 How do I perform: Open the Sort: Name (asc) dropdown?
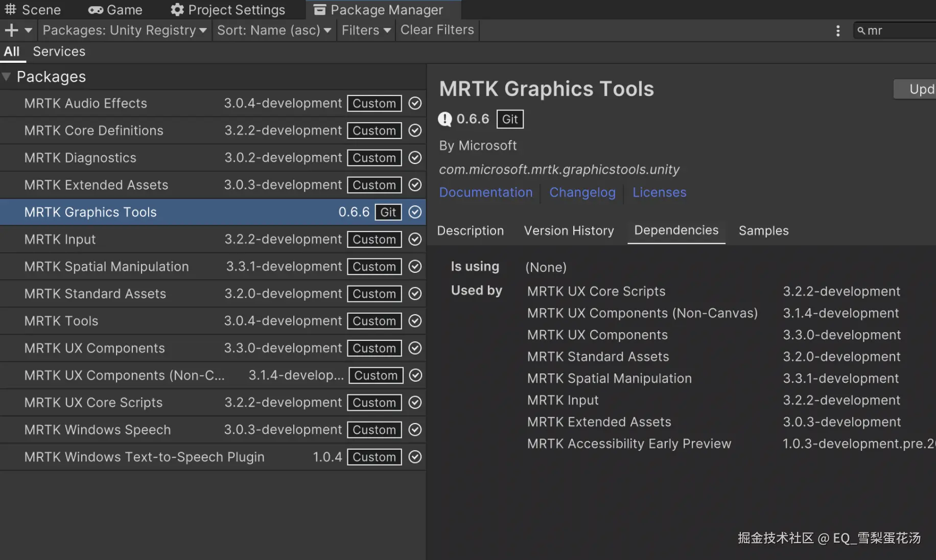click(274, 31)
